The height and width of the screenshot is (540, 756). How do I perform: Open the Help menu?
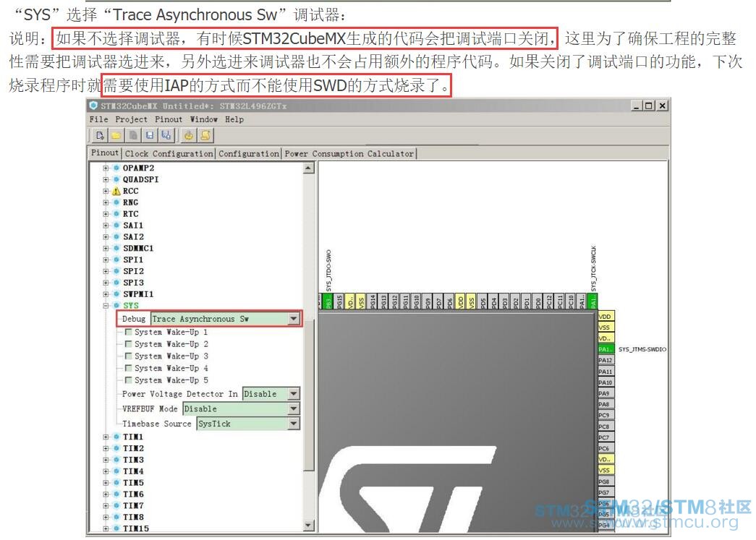(234, 119)
